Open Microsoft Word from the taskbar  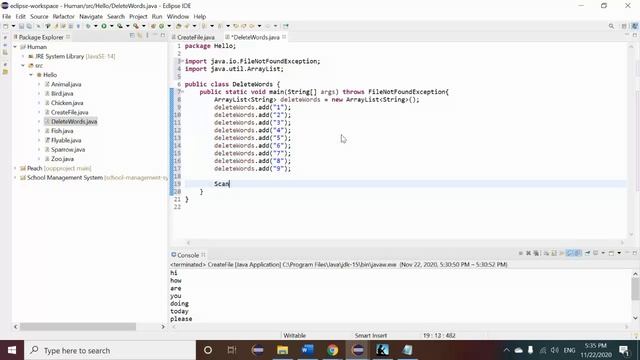coord(307,350)
